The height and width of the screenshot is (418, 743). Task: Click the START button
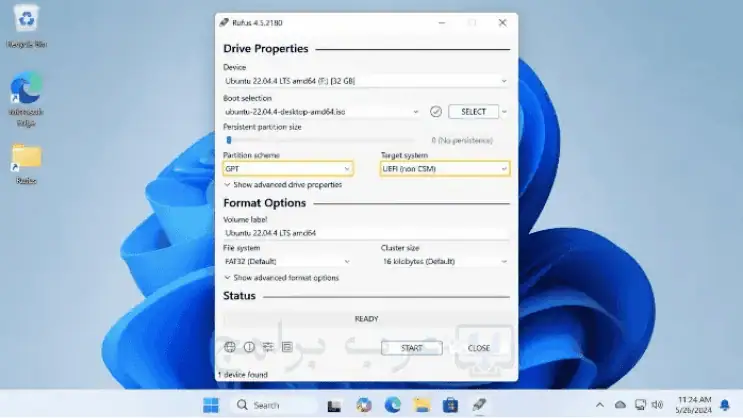click(x=411, y=348)
